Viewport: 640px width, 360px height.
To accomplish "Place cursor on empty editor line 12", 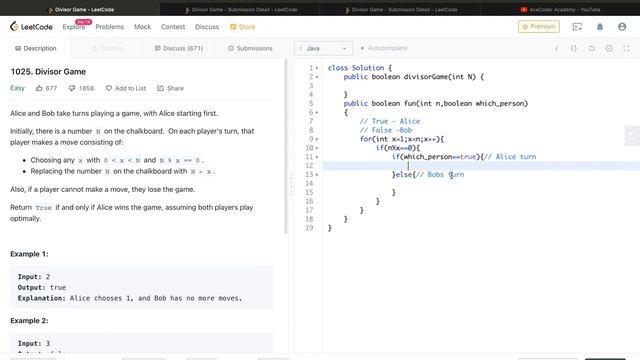I will [482, 166].
